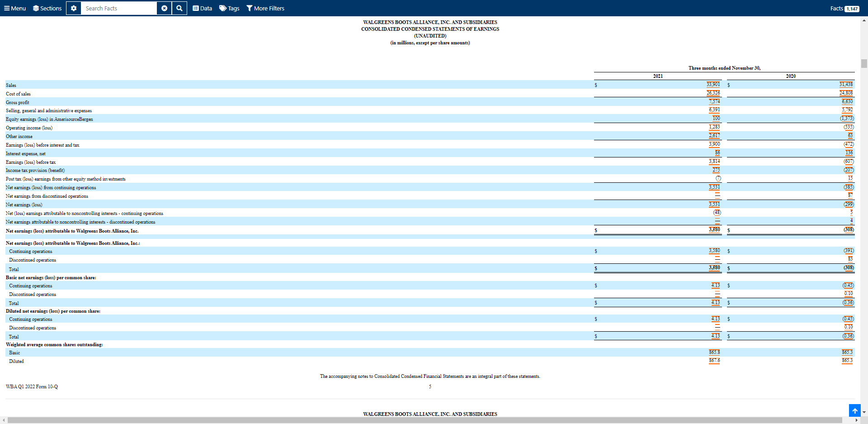Clear the search using the circular X icon
The width and height of the screenshot is (868, 424).
tap(164, 8)
